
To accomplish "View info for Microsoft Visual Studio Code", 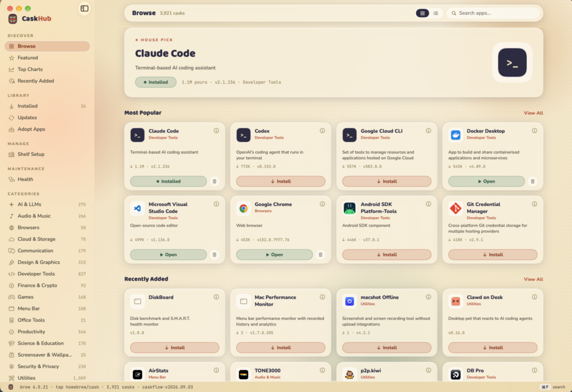I will pos(216,204).
